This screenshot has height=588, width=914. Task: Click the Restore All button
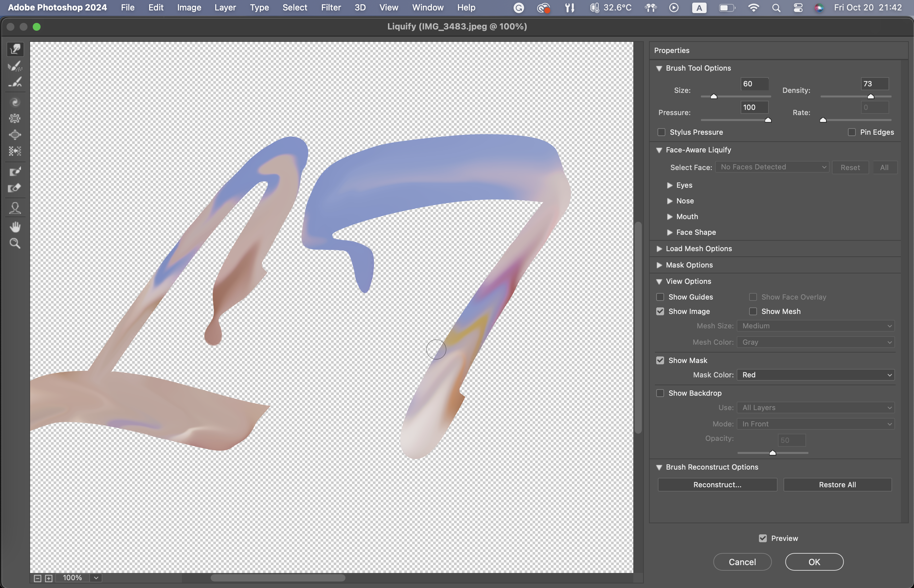(x=837, y=485)
